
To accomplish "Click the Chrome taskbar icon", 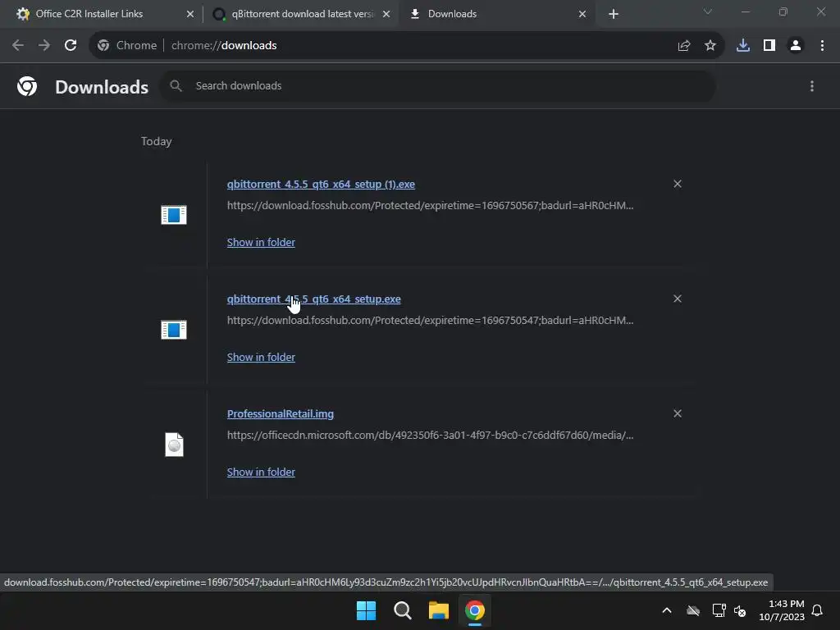I will click(475, 610).
